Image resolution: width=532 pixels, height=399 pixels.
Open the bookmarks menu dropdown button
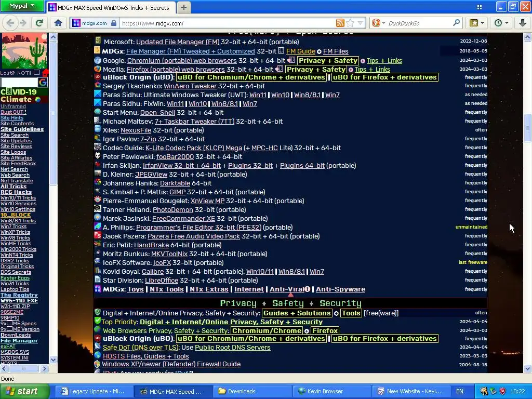(x=477, y=23)
